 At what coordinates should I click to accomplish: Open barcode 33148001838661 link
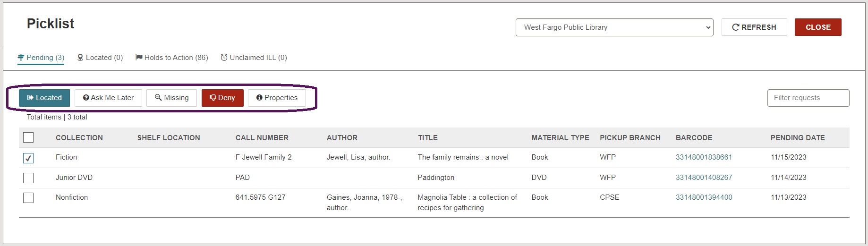point(704,157)
